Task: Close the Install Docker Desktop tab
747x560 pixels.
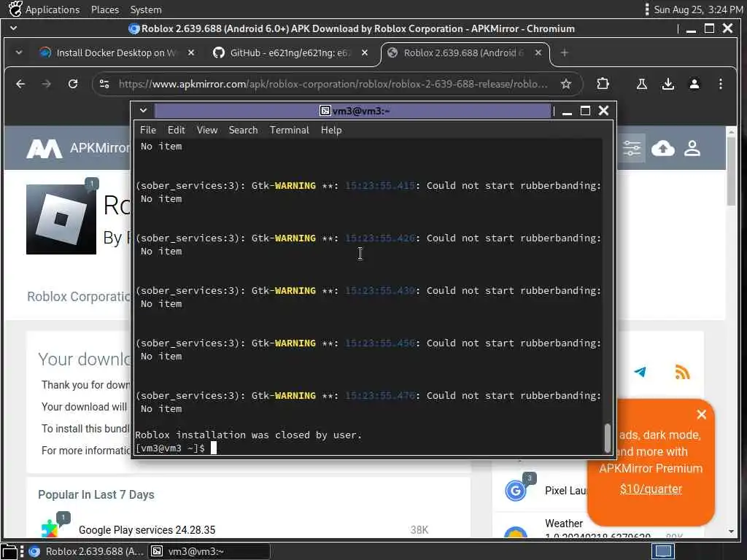Action: click(x=191, y=52)
